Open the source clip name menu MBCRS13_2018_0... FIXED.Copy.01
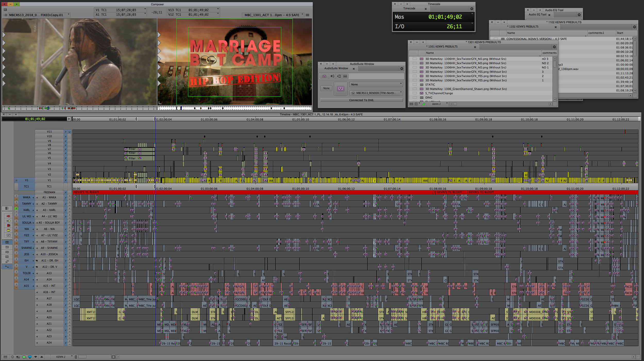 [x=39, y=15]
